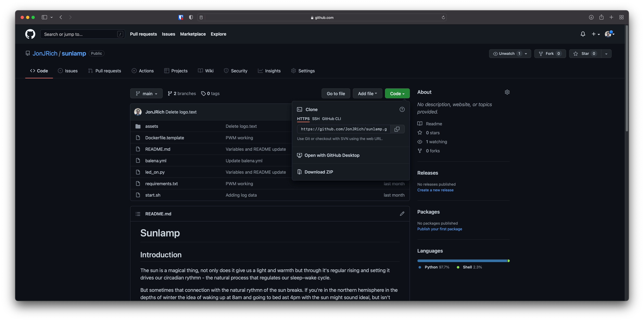Copy the HTTPS clone URL
This screenshot has height=321, width=644.
397,129
